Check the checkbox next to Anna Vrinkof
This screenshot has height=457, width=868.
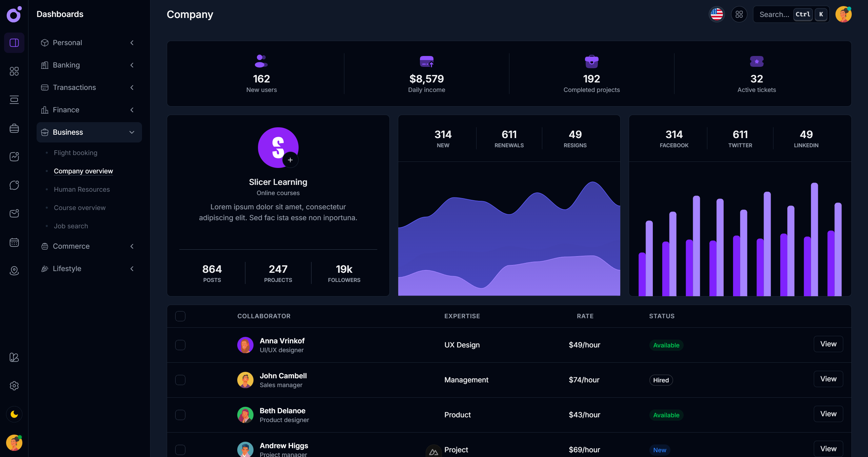[180, 345]
